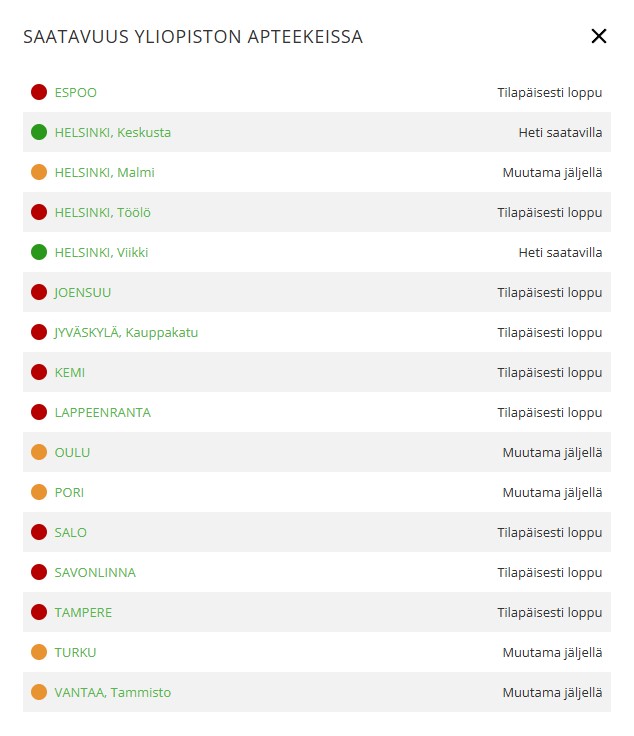Screen dimensions: 634x736
Task: Select the SALO pharmacy link
Action: (71, 532)
